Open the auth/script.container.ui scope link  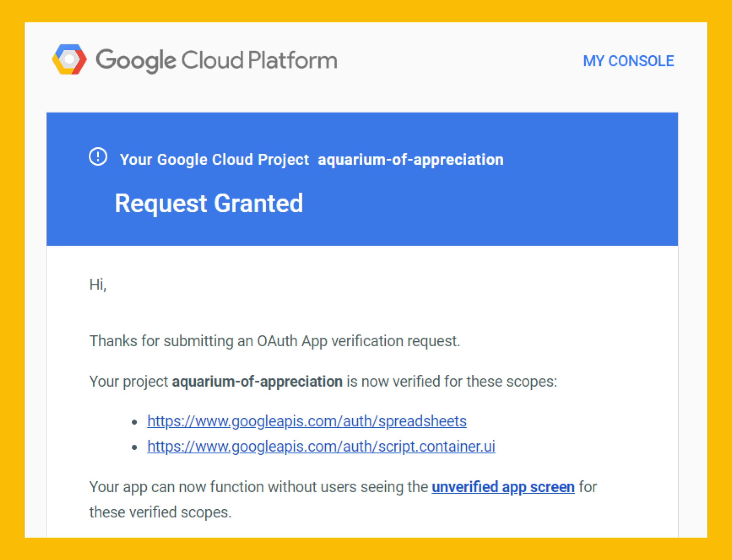point(321,447)
